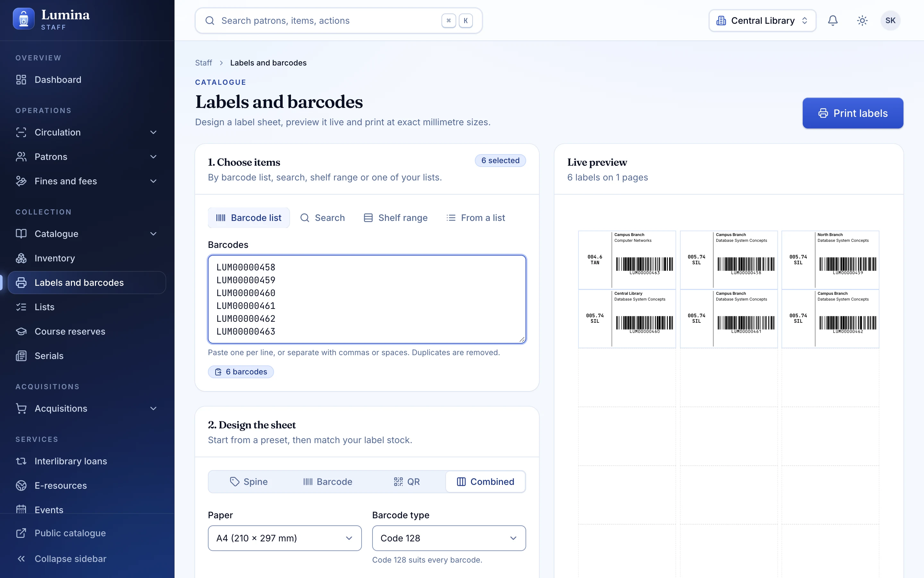Click the '6 labels on 1 pages' text
This screenshot has width=924, height=578.
[x=607, y=177]
